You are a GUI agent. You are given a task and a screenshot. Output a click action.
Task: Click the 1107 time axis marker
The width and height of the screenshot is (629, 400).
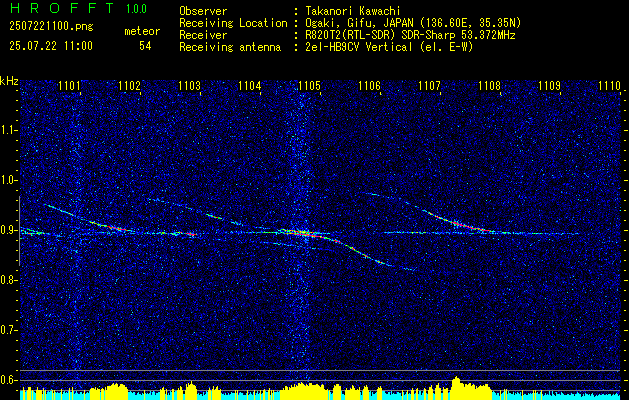click(x=430, y=85)
